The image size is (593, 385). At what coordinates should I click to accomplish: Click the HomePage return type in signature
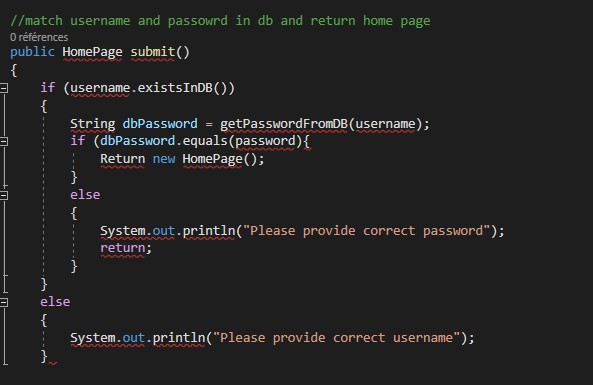(x=92, y=52)
